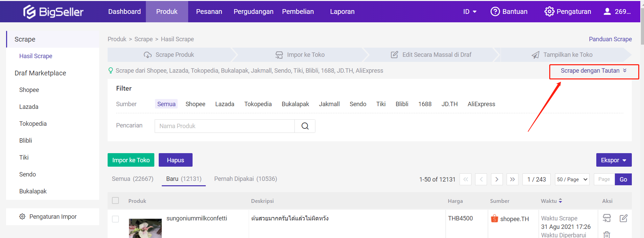This screenshot has height=238, width=644.
Task: Filter source by Shopee
Action: coord(195,104)
